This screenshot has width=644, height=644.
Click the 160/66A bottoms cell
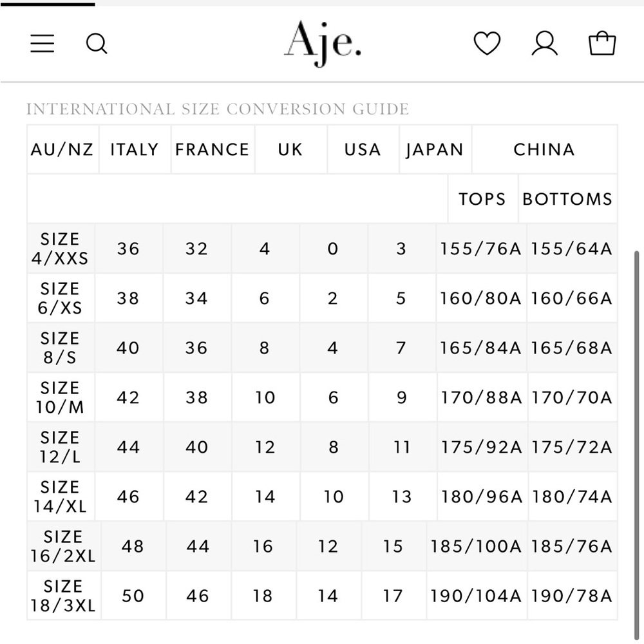[x=572, y=298]
